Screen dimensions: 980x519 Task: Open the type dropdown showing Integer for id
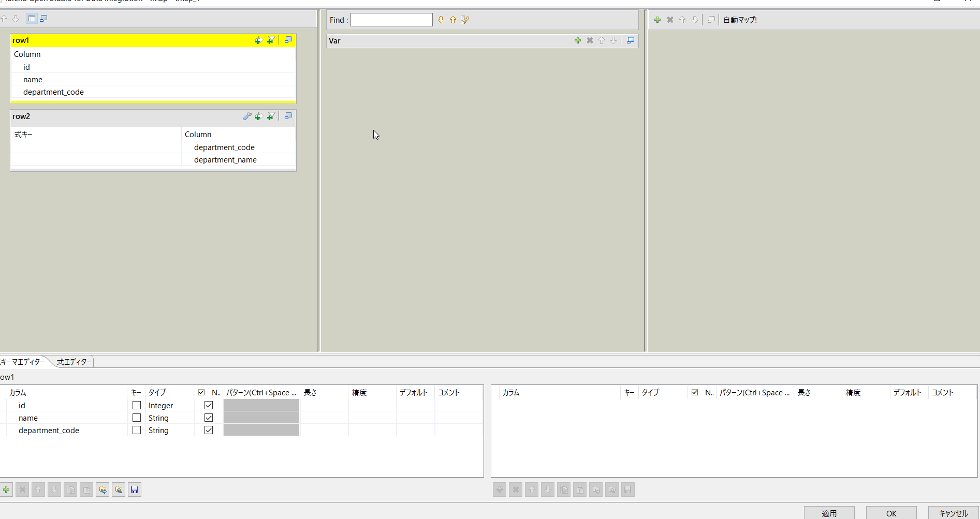[x=160, y=405]
